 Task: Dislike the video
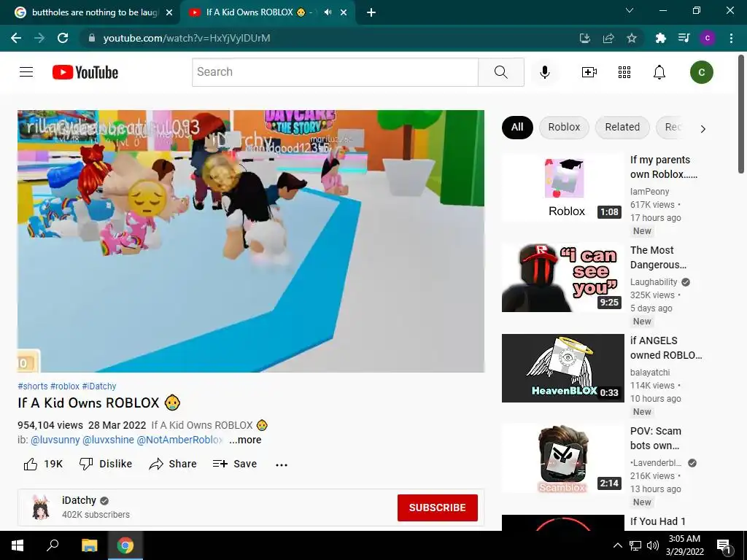coord(106,464)
